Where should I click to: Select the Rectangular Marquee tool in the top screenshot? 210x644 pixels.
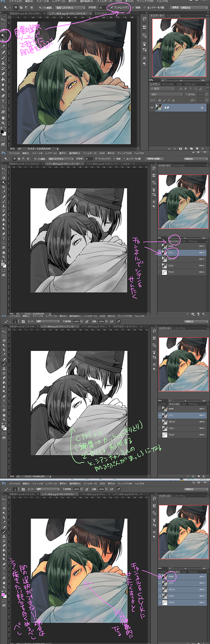click(x=4, y=25)
